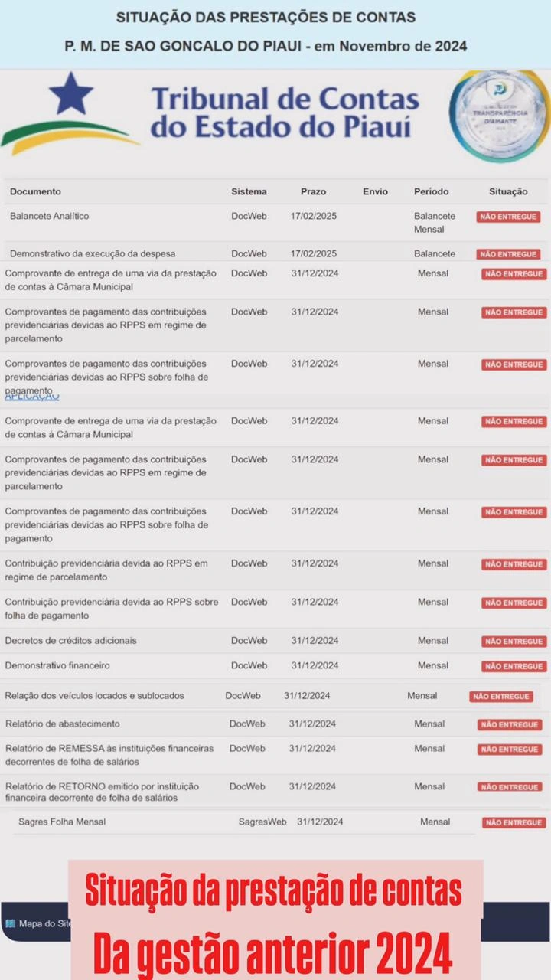Viewport: 551px width, 980px height.
Task: Click NÃO ENTREGUE badge for Demonstrativo financeiro
Action: pyautogui.click(x=514, y=666)
